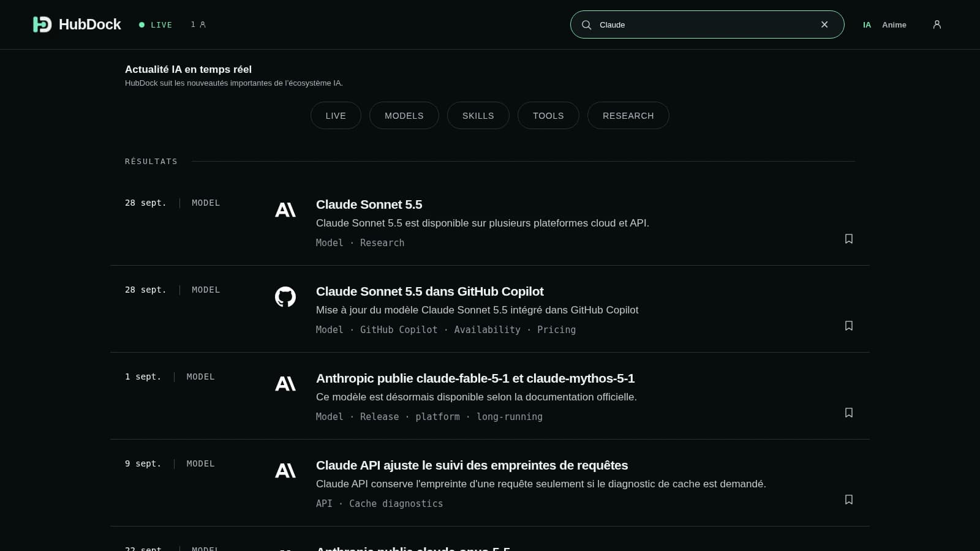
Task: Select the LIVE filter pill
Action: pos(336,115)
